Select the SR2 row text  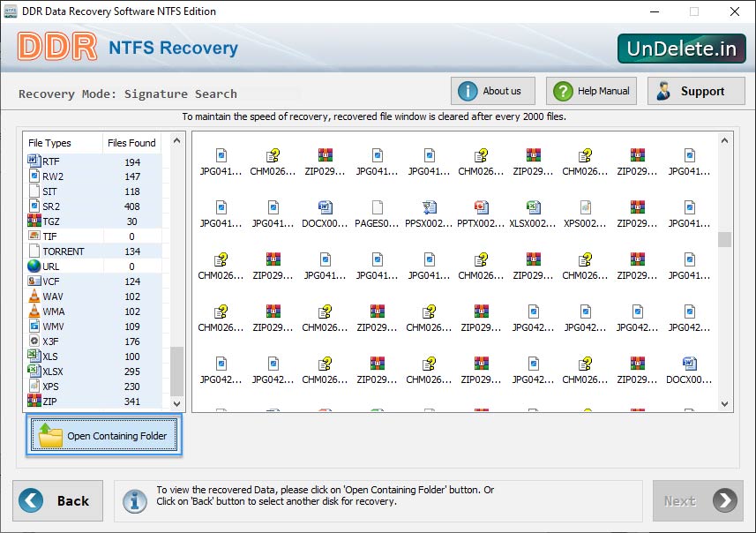click(51, 206)
